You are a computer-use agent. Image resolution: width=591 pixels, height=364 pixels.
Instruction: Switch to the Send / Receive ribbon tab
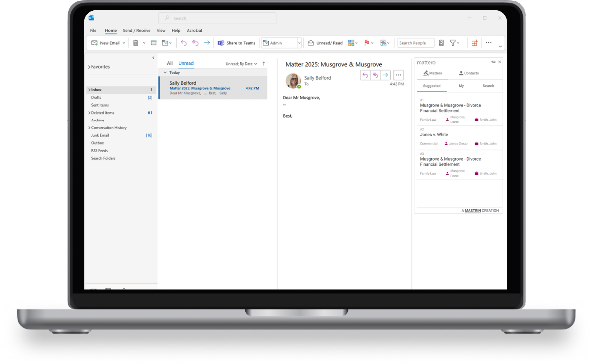pyautogui.click(x=136, y=30)
